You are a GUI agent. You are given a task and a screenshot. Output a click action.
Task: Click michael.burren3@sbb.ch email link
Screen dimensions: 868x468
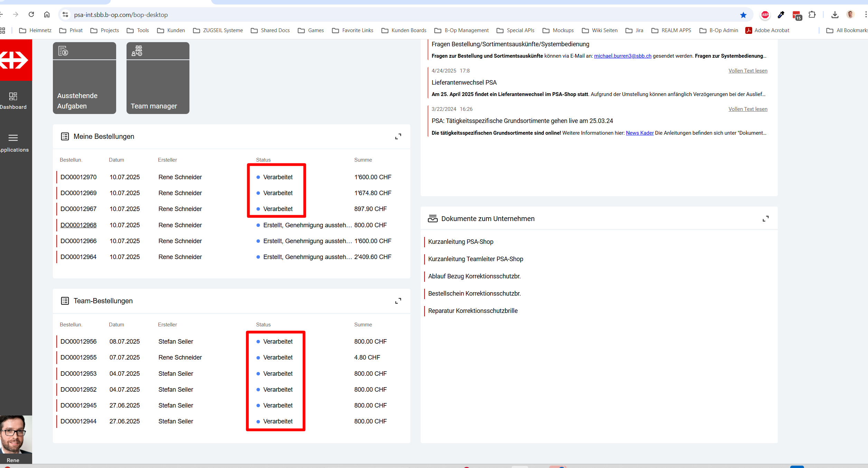622,56
